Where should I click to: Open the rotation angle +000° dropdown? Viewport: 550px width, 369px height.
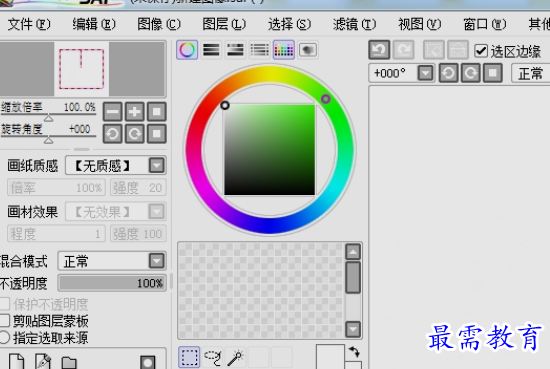click(425, 73)
